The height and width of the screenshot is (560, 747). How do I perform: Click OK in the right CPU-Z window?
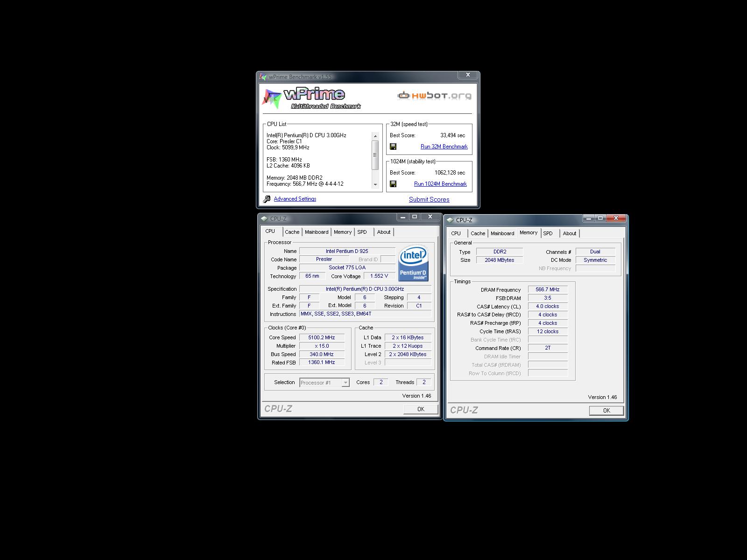point(606,411)
